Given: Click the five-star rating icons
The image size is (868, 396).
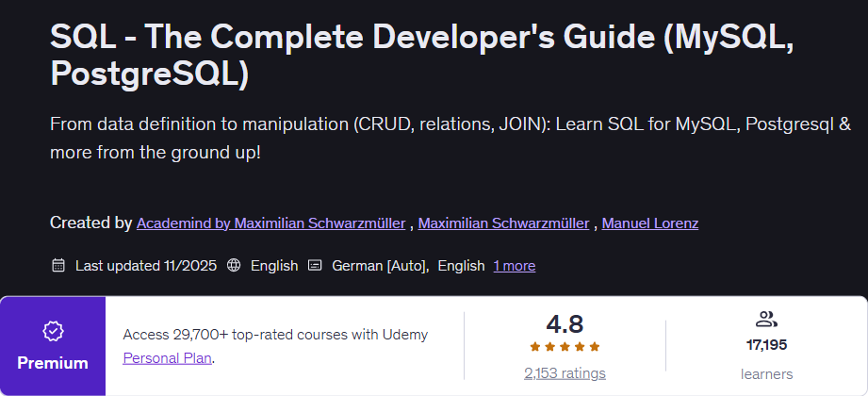Looking at the screenshot, I should pyautogui.click(x=565, y=347).
